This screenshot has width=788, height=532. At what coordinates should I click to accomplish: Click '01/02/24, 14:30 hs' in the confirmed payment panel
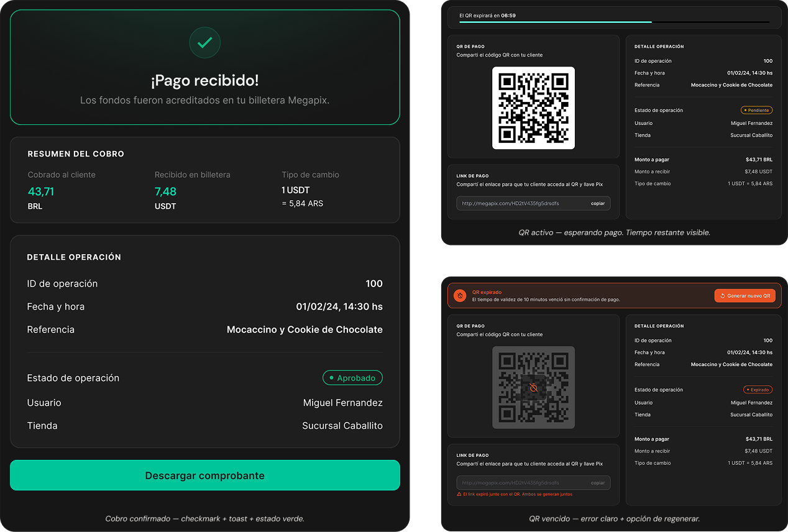(339, 306)
